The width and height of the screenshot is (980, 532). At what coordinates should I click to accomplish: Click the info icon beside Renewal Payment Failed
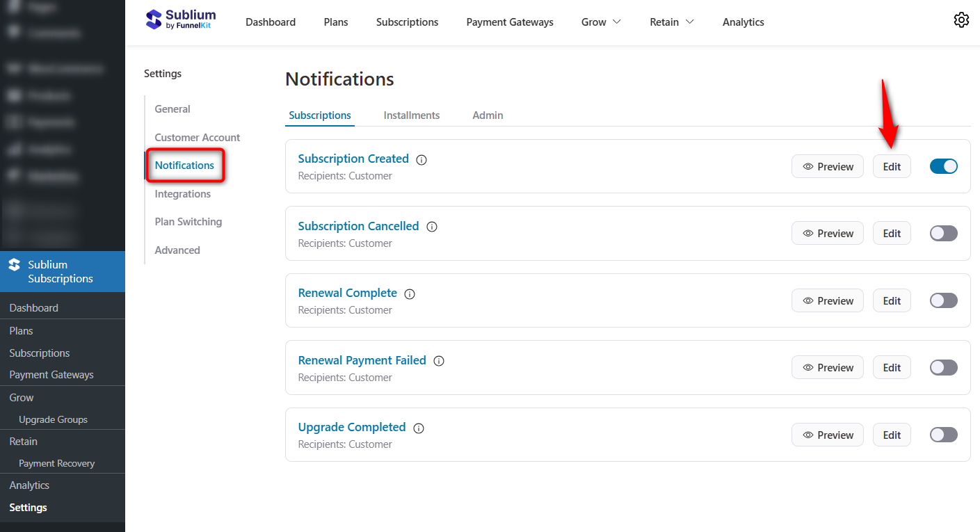pyautogui.click(x=438, y=361)
